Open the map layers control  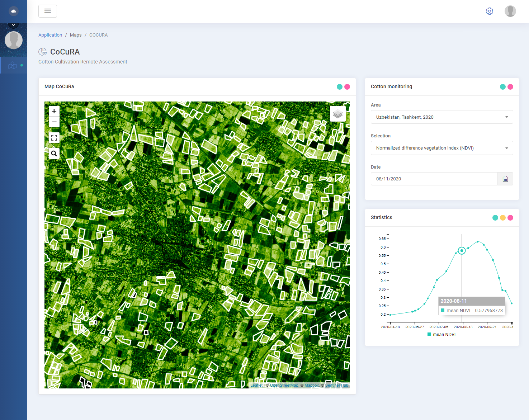(337, 114)
